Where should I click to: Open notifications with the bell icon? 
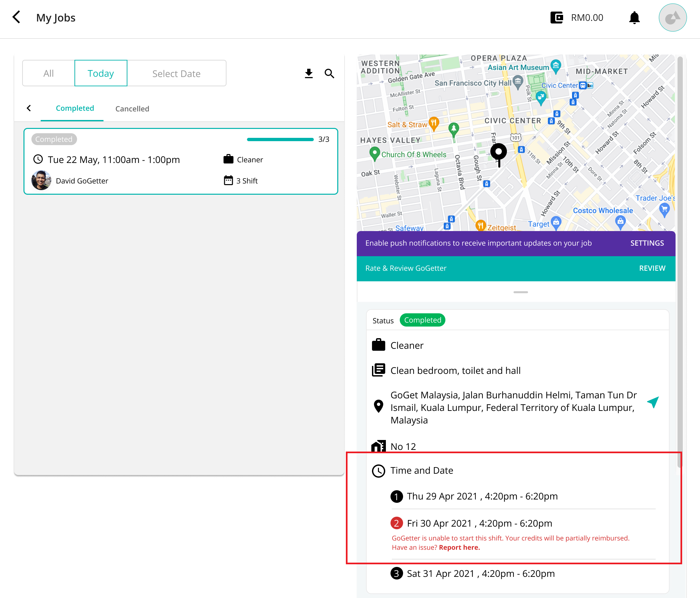(x=634, y=18)
